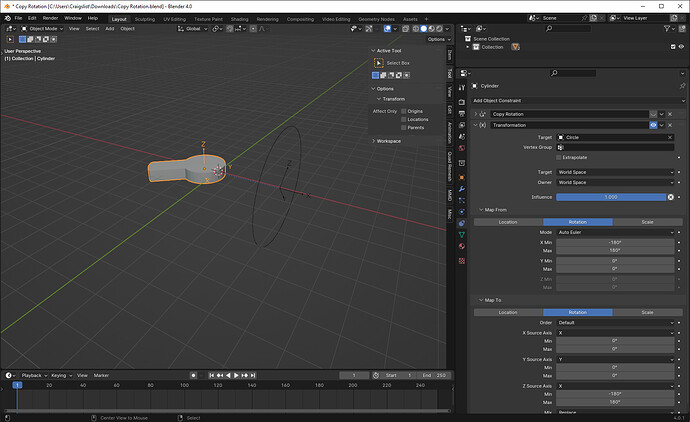Play the animation in the timeline
Viewport: 690px width, 422px height.
point(236,375)
